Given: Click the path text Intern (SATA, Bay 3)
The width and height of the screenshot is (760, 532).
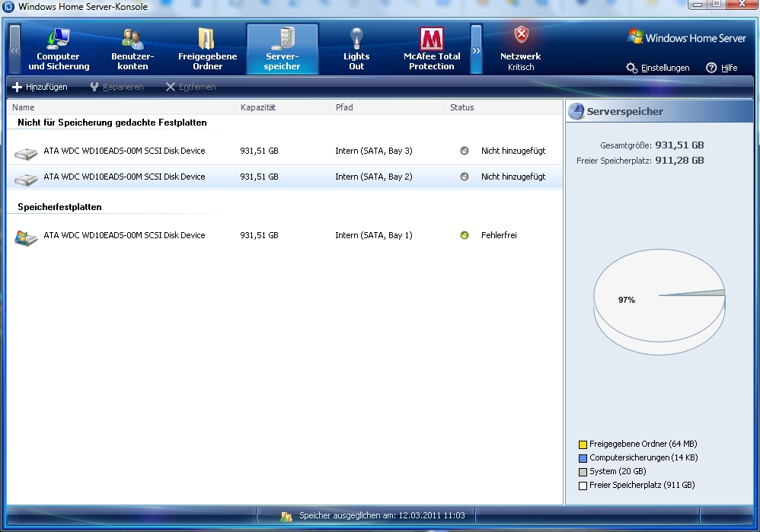Looking at the screenshot, I should tap(374, 151).
